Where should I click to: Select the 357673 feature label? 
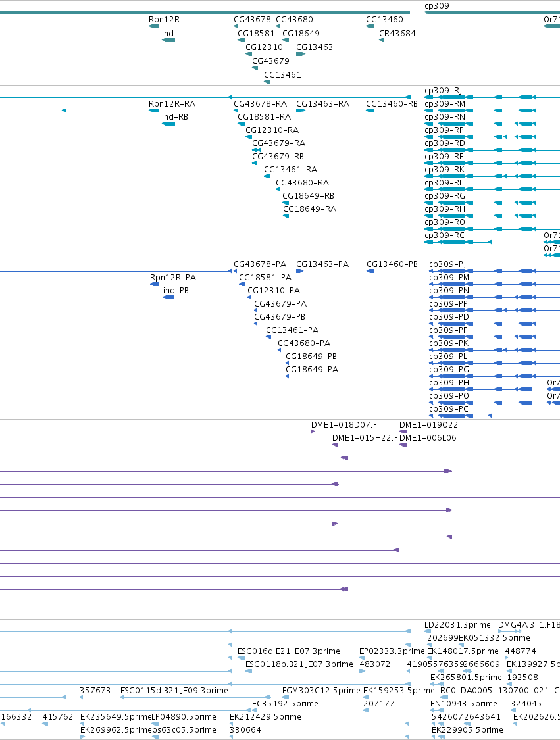point(95,691)
